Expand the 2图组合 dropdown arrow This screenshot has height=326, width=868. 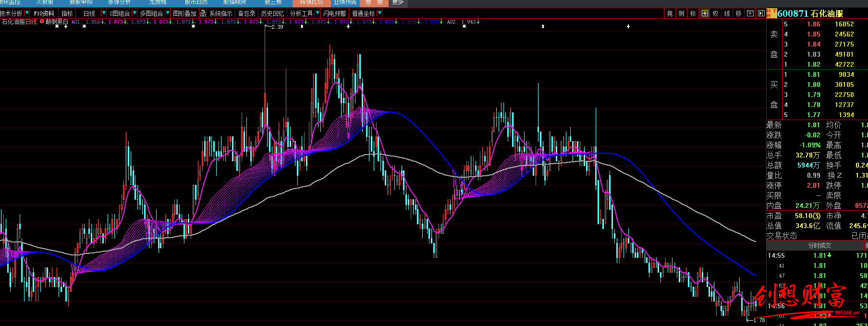click(134, 13)
